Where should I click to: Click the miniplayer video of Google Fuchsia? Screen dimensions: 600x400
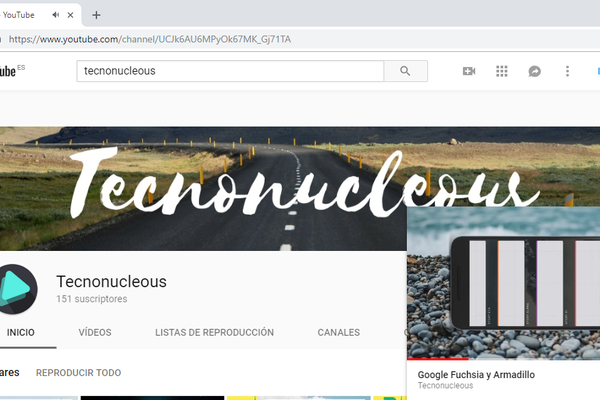pyautogui.click(x=503, y=282)
